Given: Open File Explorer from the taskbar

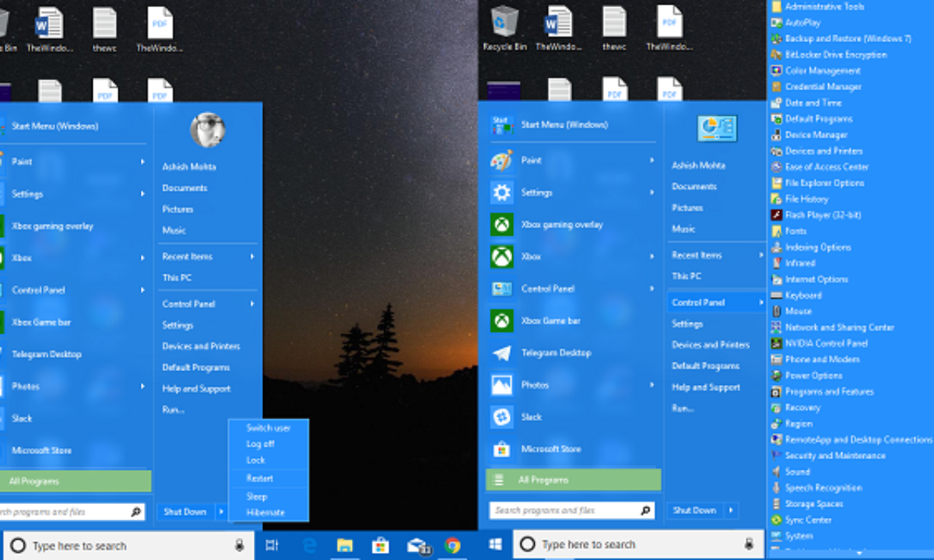Looking at the screenshot, I should coord(344,545).
